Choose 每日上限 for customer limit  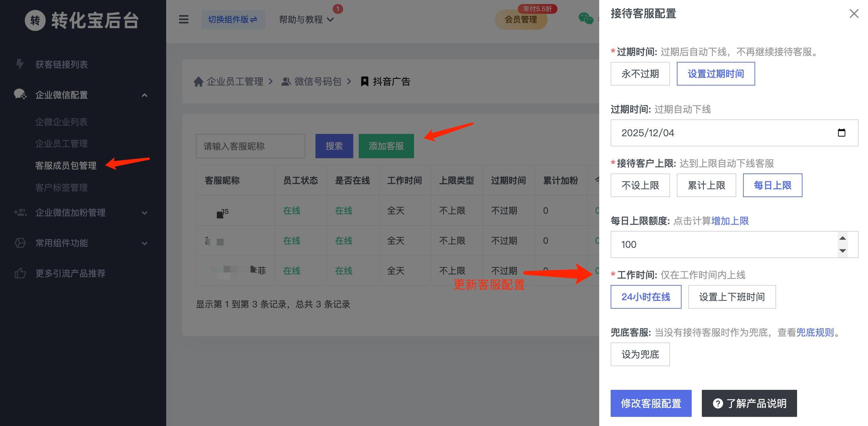click(x=772, y=185)
